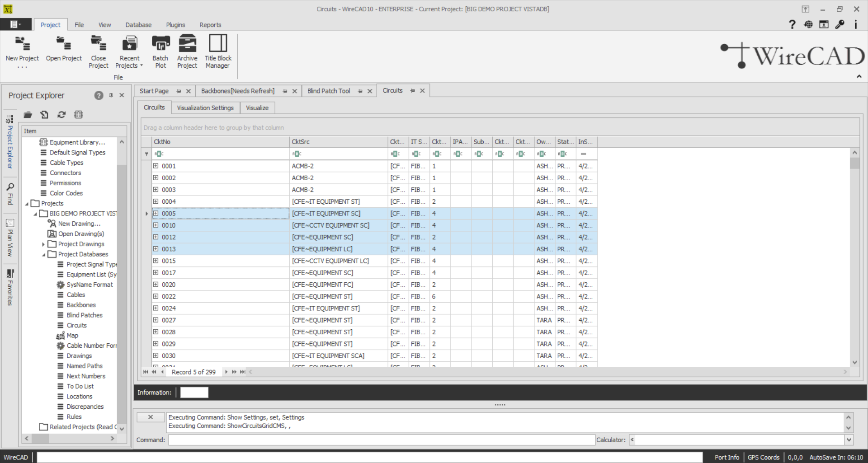Click the refresh icon in Project Explorer
This screenshot has height=463, width=868.
coord(61,115)
